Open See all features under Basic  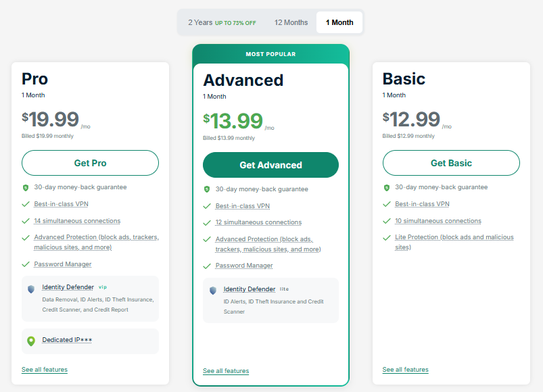(x=405, y=370)
